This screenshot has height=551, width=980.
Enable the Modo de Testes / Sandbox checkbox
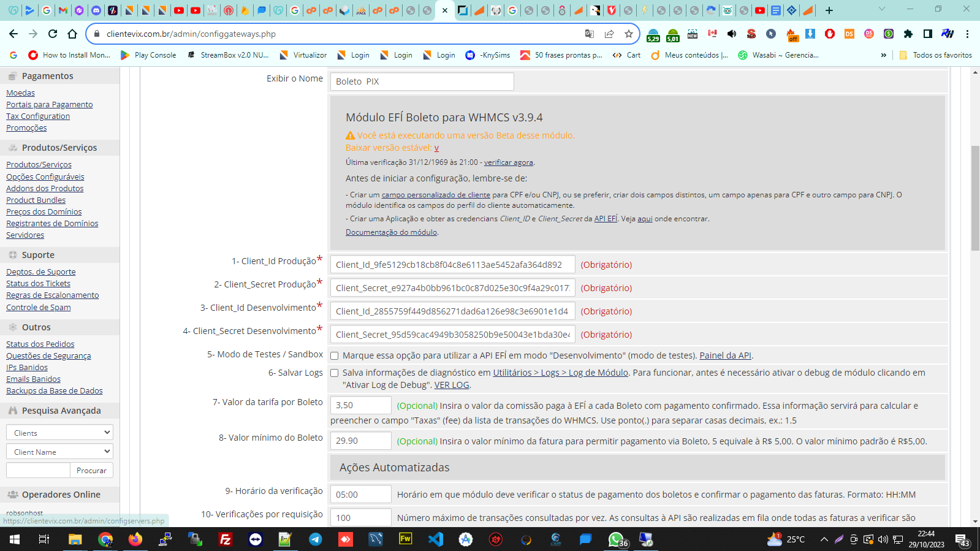point(334,355)
